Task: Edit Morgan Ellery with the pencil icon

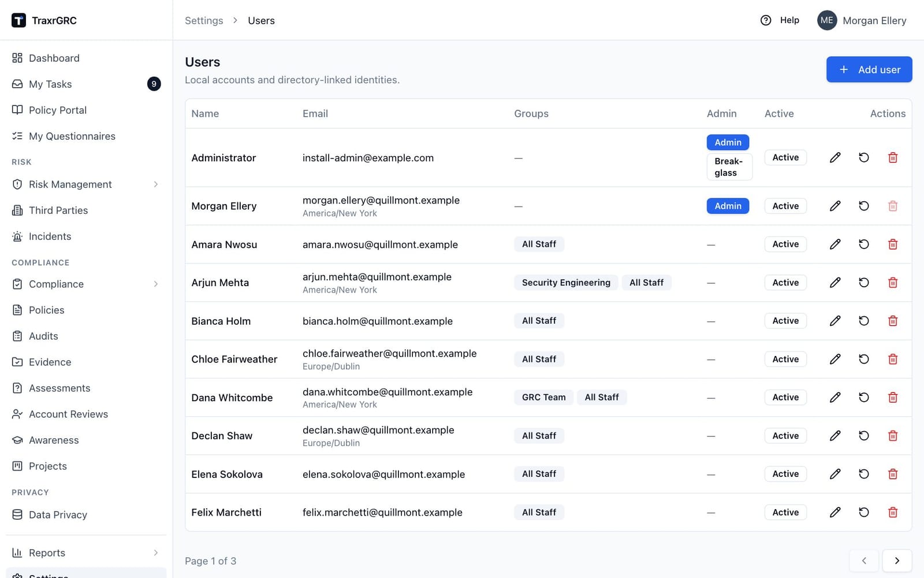Action: tap(835, 206)
